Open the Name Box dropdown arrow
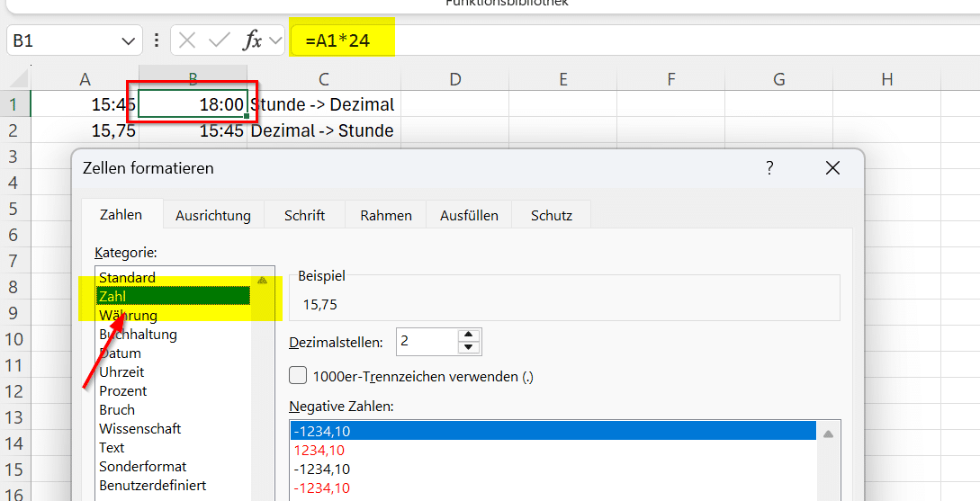The width and height of the screenshot is (980, 501). tap(127, 41)
